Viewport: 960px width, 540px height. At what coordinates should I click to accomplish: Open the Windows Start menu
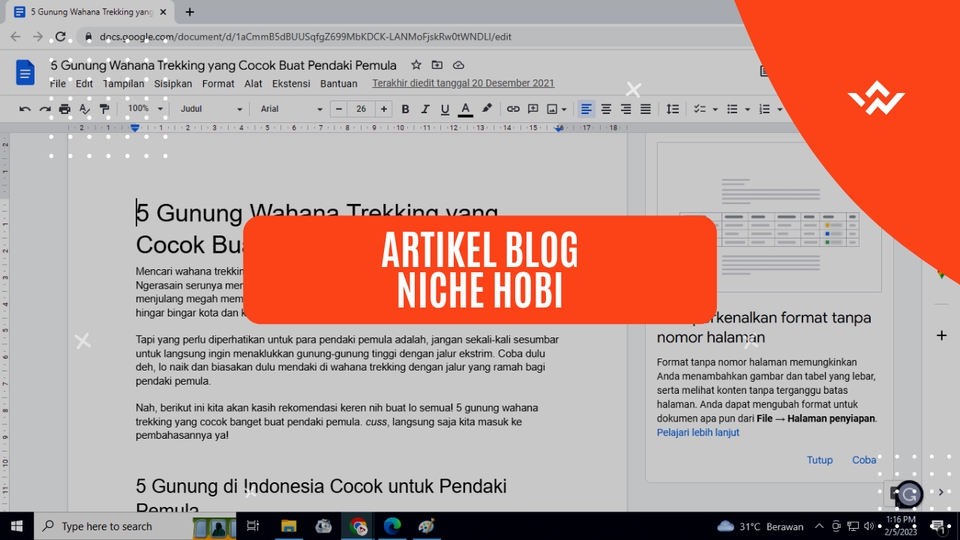pyautogui.click(x=17, y=526)
